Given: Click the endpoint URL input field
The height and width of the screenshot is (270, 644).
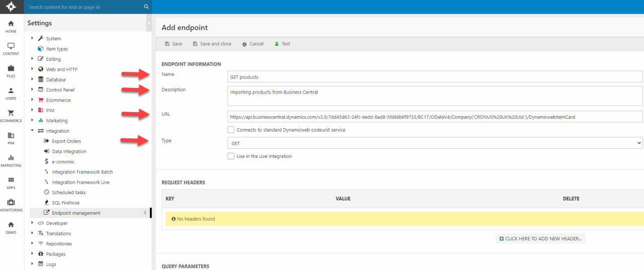Looking at the screenshot, I should tap(435, 117).
